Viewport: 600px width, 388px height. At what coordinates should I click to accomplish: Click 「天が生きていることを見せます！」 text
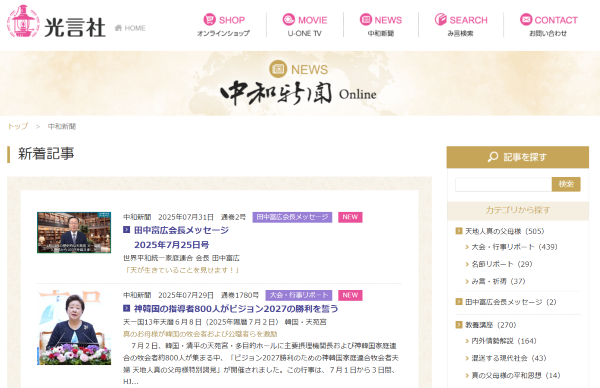click(182, 270)
